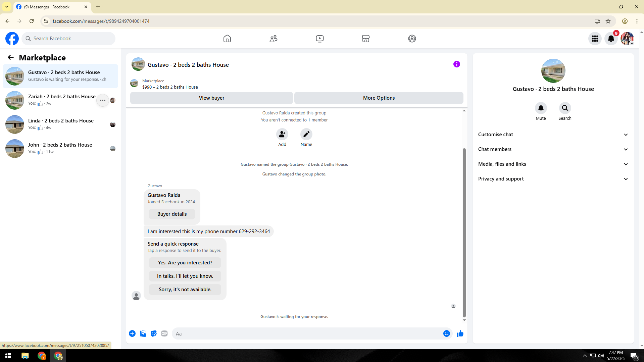
Task: Bookmark this page with star icon
Action: (x=608, y=21)
